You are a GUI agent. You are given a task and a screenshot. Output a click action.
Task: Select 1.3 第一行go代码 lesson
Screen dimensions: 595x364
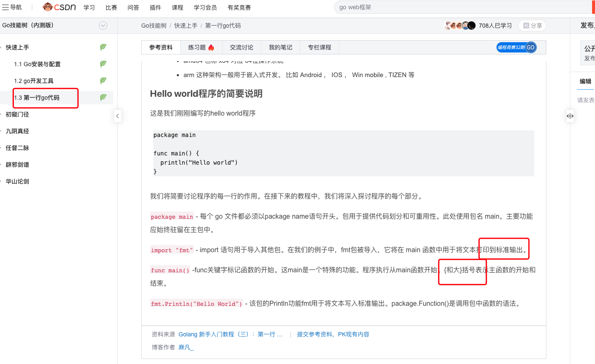[x=37, y=98]
